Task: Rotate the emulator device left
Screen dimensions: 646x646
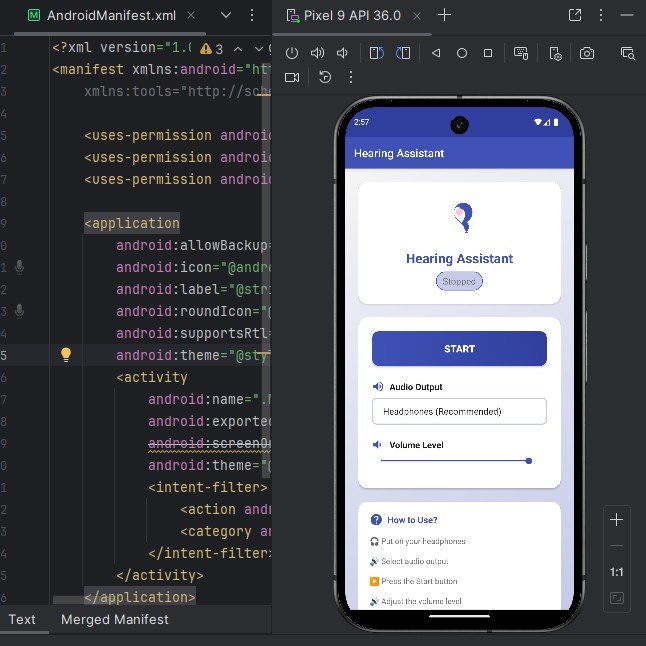Action: pyautogui.click(x=376, y=53)
